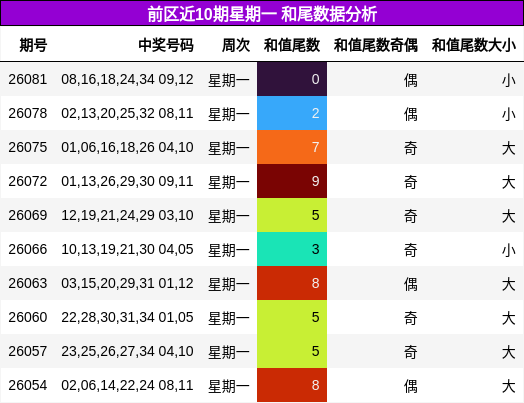
Task: Click 偶 in row 26078
Action: tap(411, 114)
